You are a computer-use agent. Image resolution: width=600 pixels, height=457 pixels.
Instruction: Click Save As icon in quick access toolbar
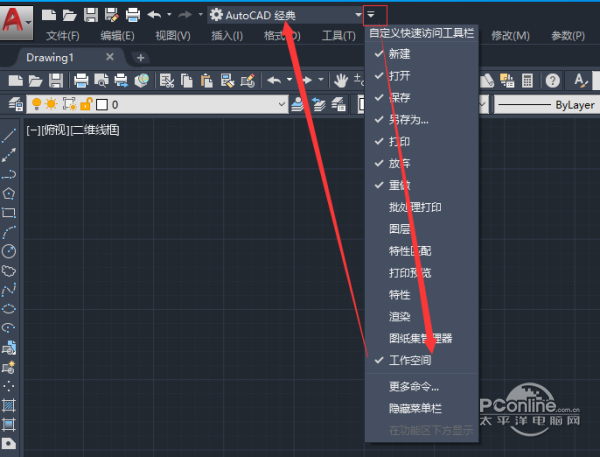click(112, 15)
